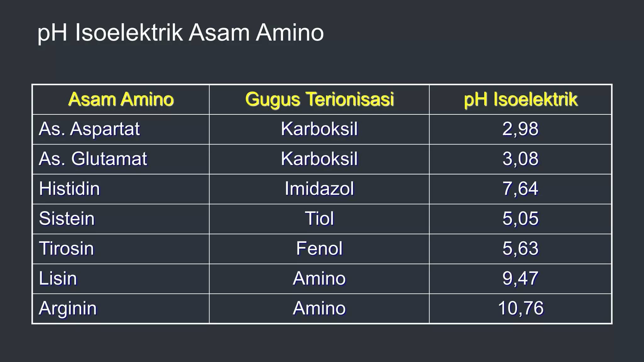The image size is (644, 362).
Task: Click the 10,76 pH value
Action: 521,308
